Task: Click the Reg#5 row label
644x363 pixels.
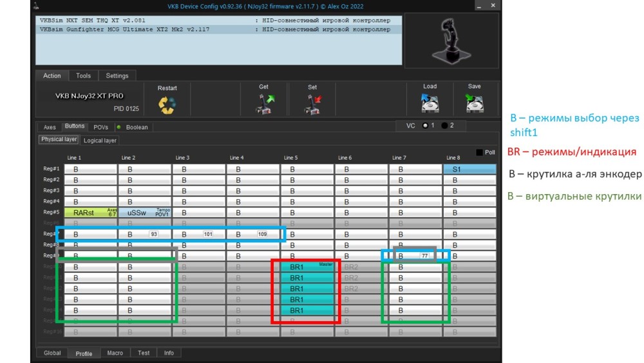Action: click(x=52, y=212)
